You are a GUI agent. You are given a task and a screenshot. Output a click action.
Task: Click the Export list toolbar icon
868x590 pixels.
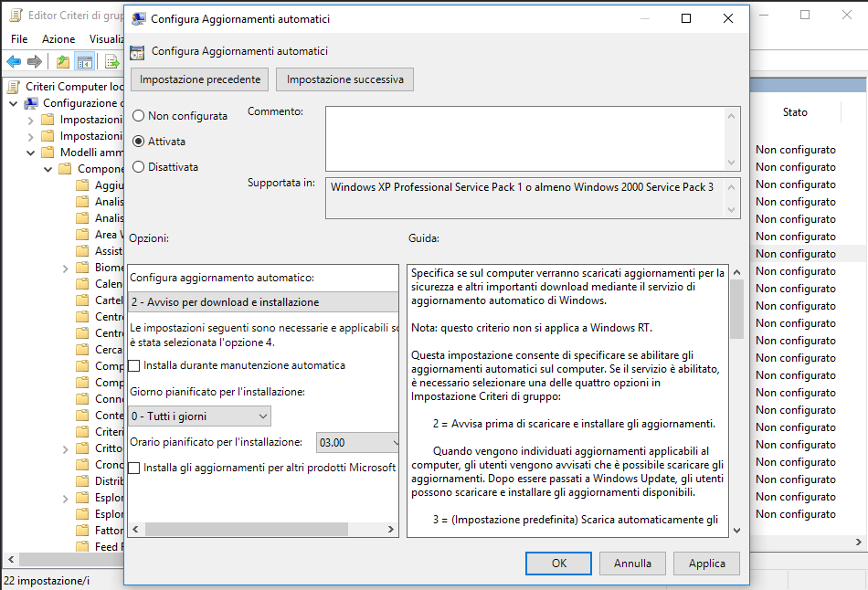111,62
